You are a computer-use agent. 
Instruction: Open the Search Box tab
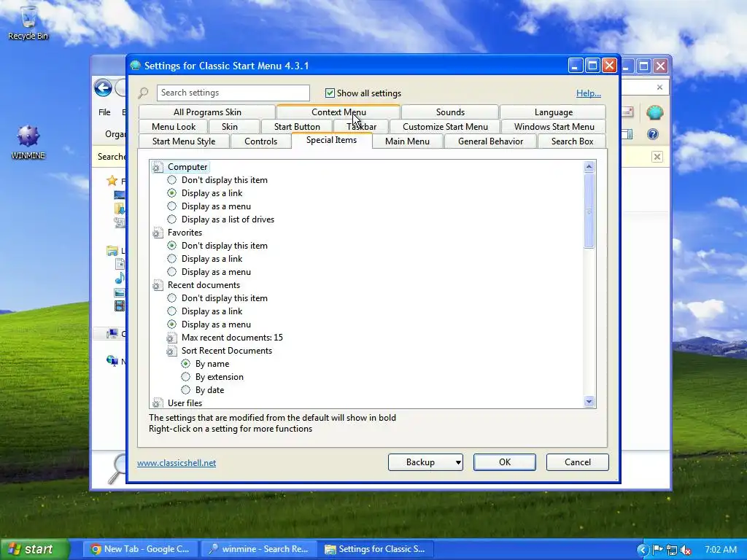pyautogui.click(x=572, y=141)
